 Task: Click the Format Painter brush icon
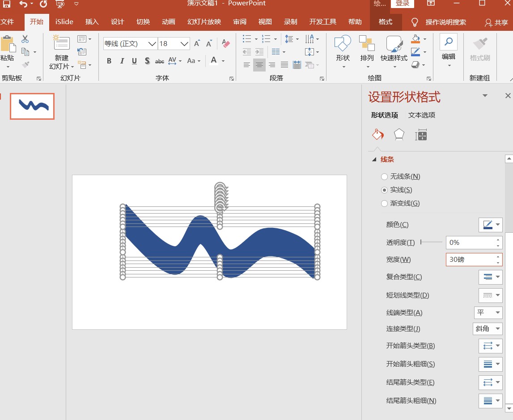25,65
